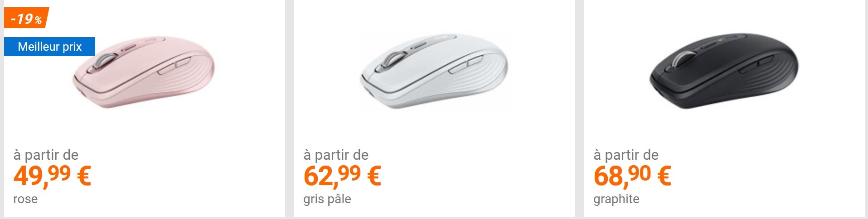
Task: Click the scroll wheel on the pink mouse
Action: (105, 62)
